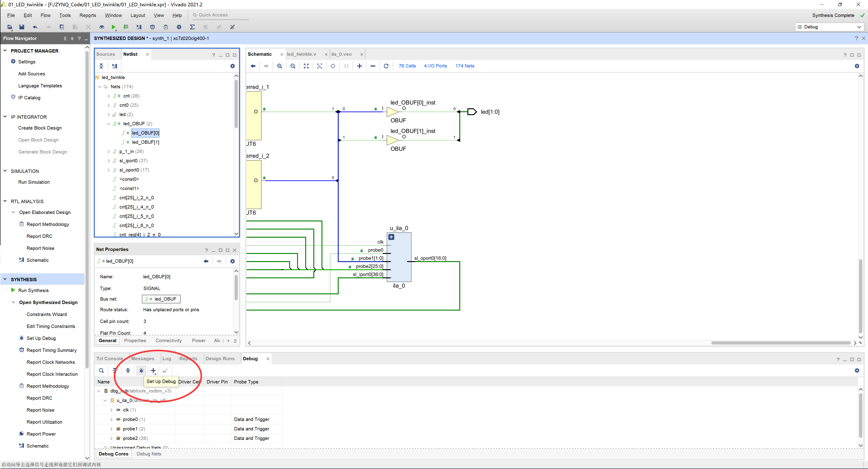The width and height of the screenshot is (868, 469).
Task: Select the Messages tab in bottom panel
Action: coord(142,359)
